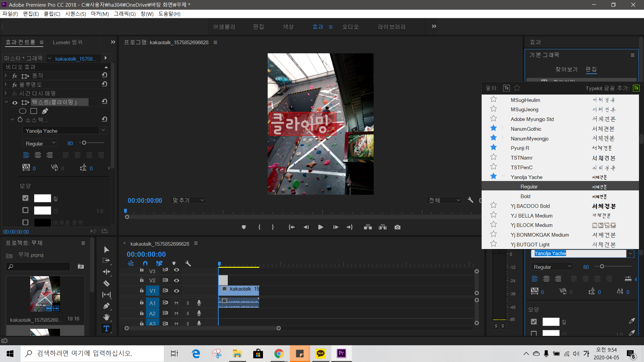Open KakaoTalk from the Windows taskbar
Screen dimensions: 644x362
tap(321, 354)
